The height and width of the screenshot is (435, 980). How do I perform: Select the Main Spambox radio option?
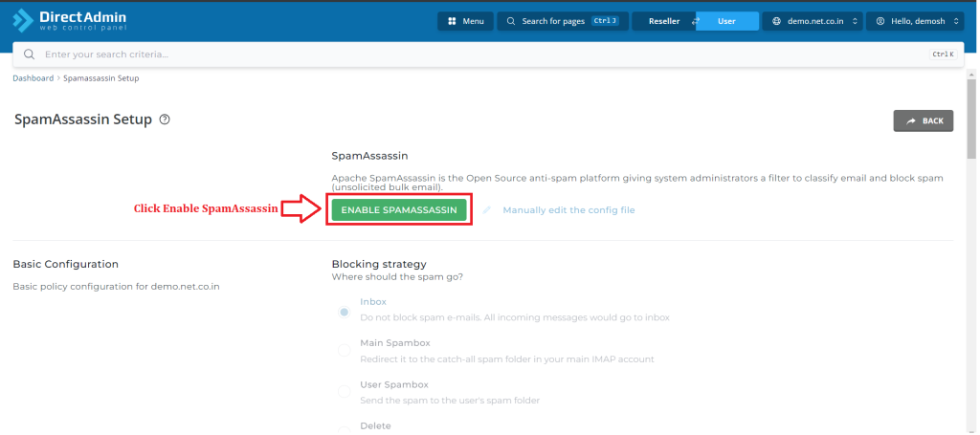[344, 351]
